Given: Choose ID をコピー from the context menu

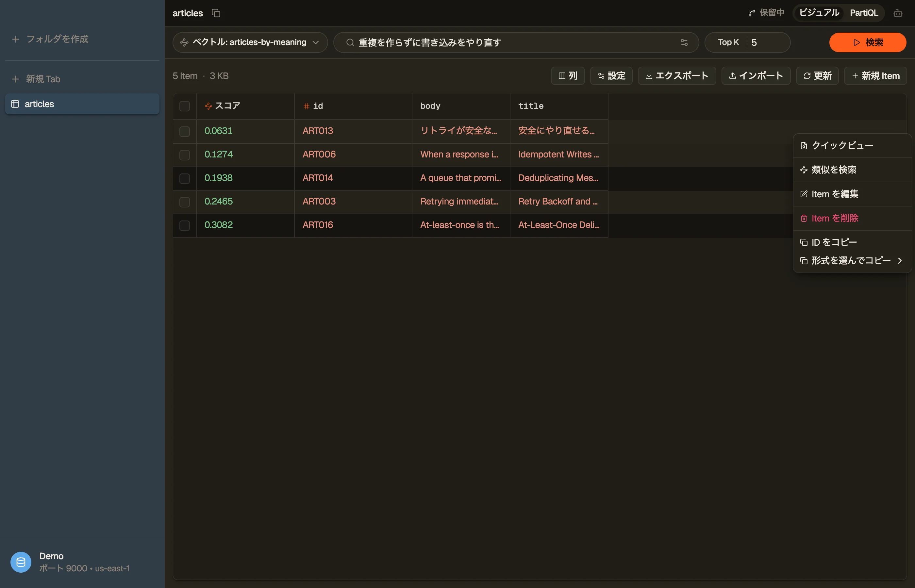Looking at the screenshot, I should click(x=852, y=242).
